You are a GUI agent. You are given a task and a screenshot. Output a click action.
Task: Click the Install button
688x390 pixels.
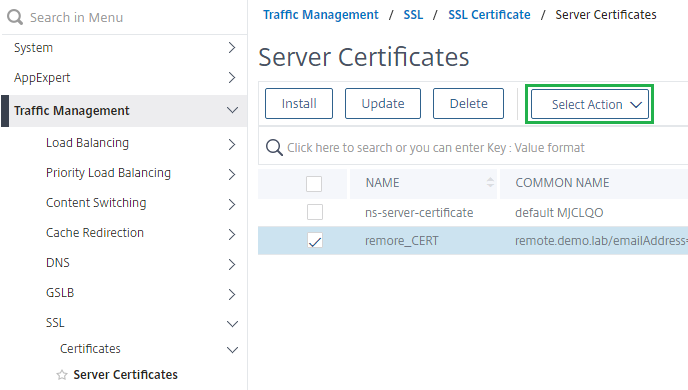pos(299,104)
